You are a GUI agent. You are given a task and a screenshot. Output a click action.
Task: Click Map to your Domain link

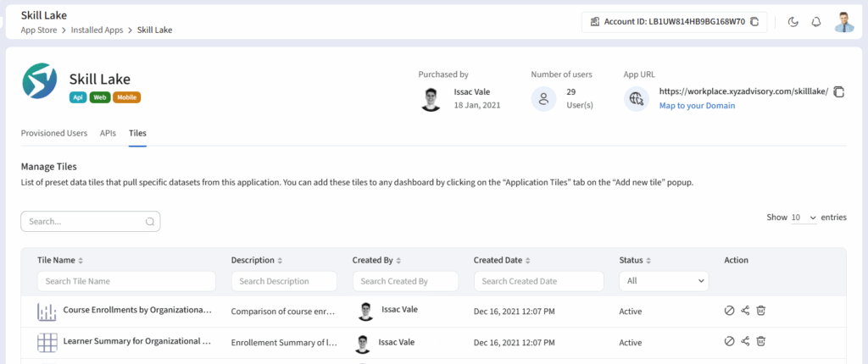click(x=697, y=106)
